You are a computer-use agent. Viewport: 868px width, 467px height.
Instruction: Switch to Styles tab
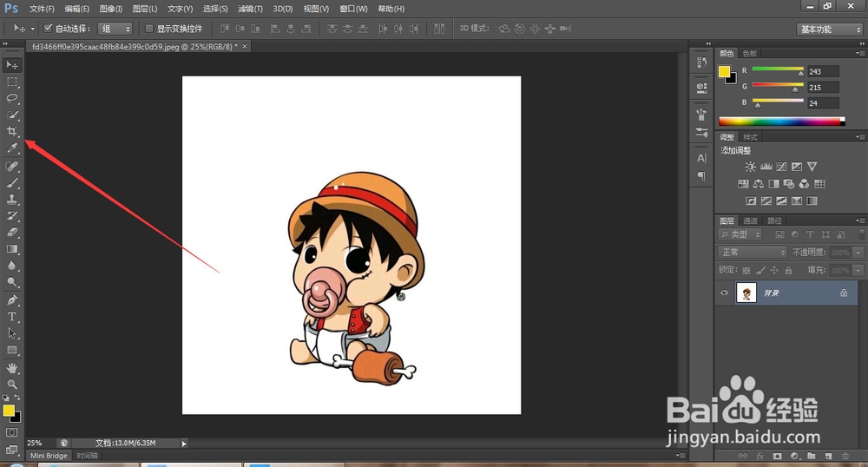(x=750, y=137)
